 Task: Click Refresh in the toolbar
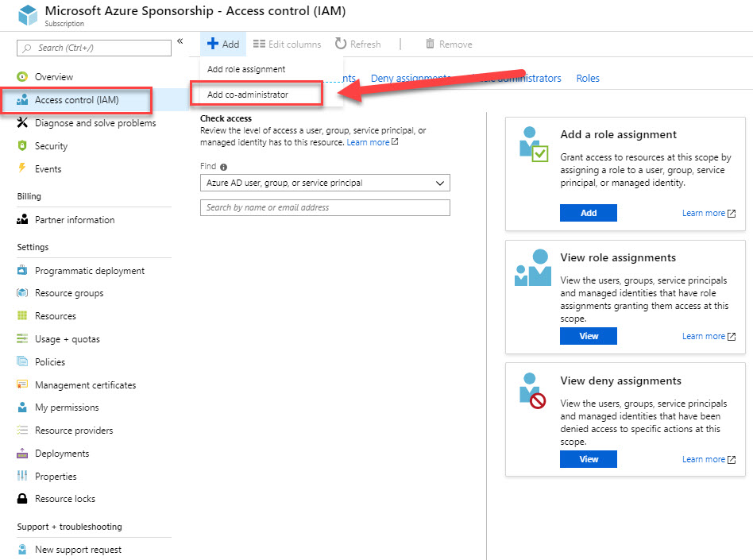[357, 44]
